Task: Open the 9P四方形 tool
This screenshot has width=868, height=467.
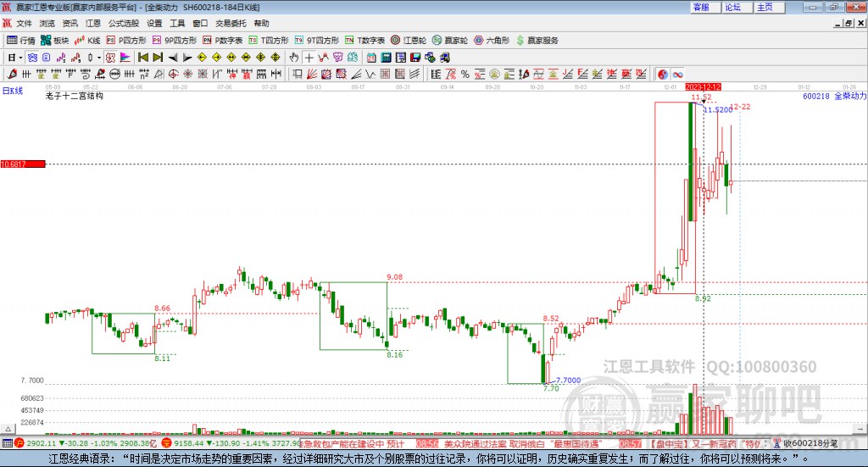Action: (x=175, y=41)
